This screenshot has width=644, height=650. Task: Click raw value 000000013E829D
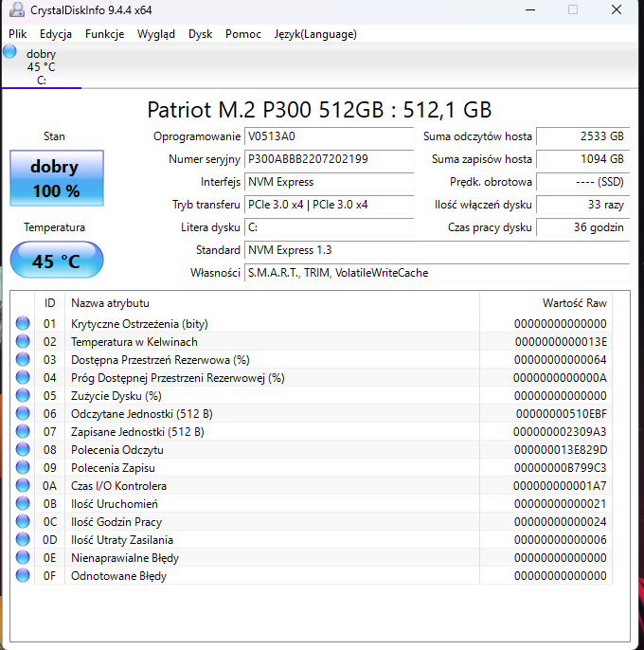point(561,450)
